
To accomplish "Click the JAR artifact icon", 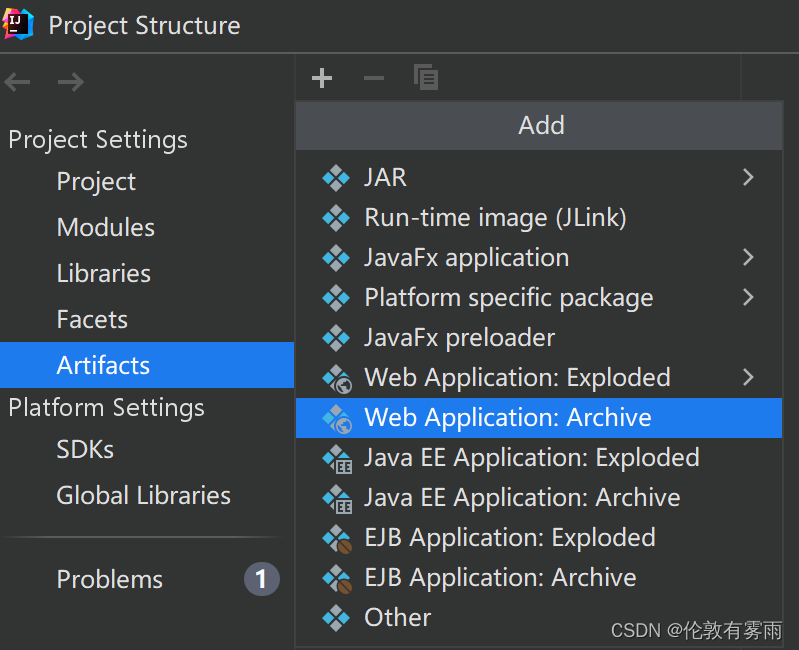I will click(336, 178).
